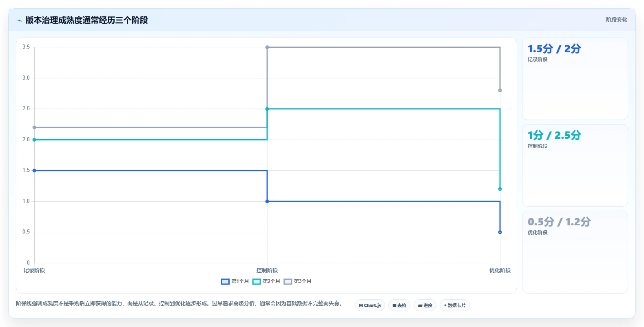Image resolution: width=644 pixels, height=327 pixels.
Task: Toggle the 第1个月 legend series
Action: (x=235, y=281)
